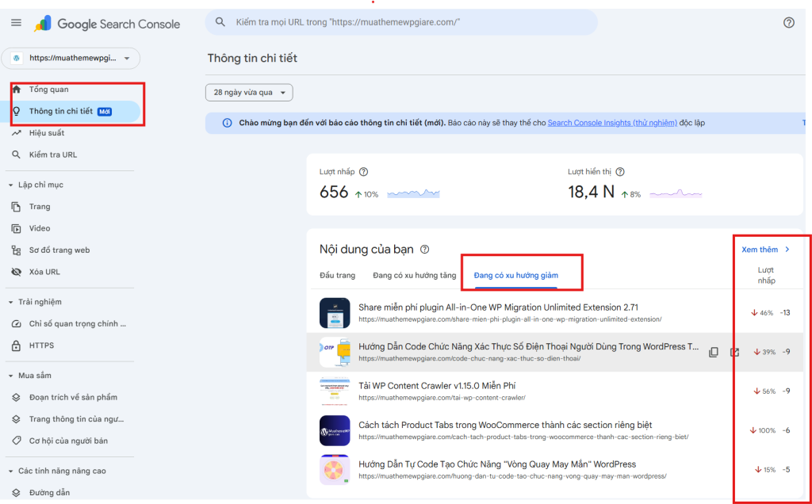Open the All-in-One WP Migration article title

pos(498,307)
